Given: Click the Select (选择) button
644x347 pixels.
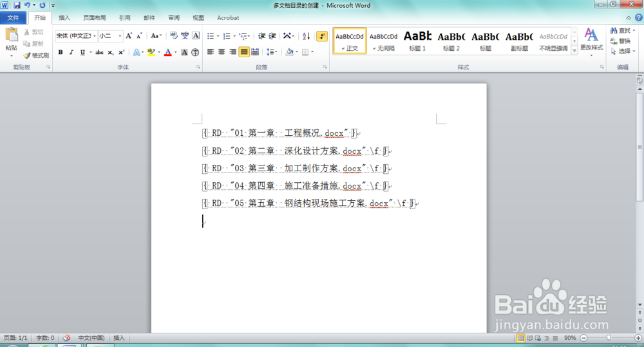Looking at the screenshot, I should 623,52.
